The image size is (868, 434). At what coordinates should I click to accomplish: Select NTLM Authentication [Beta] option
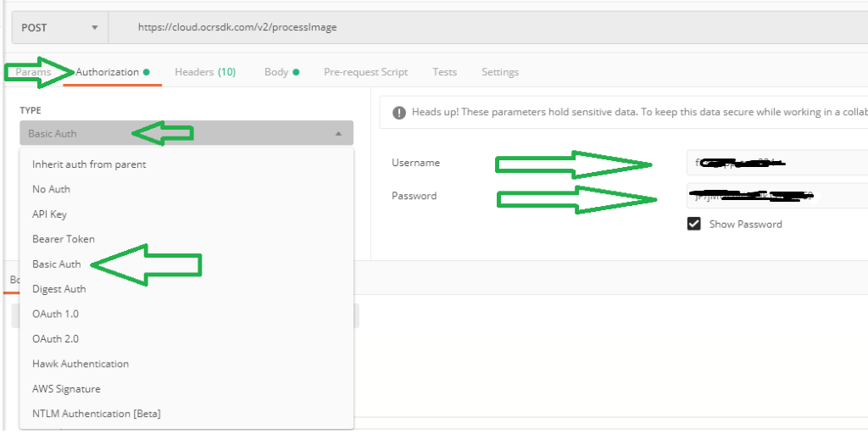pyautogui.click(x=186, y=414)
